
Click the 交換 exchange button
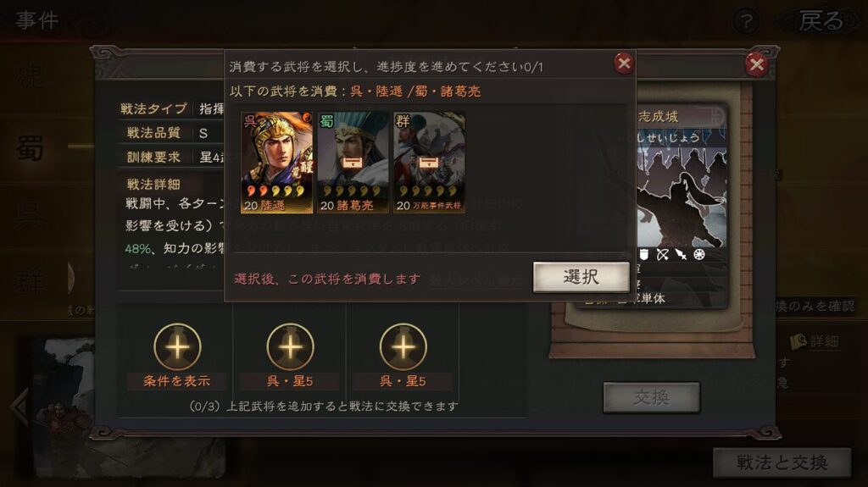[x=652, y=397]
